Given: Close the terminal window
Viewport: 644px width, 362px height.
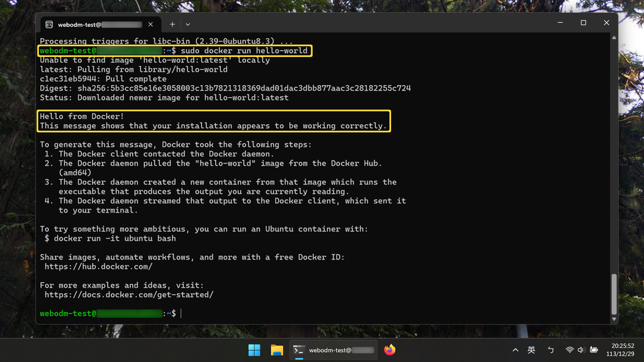Looking at the screenshot, I should (x=606, y=23).
